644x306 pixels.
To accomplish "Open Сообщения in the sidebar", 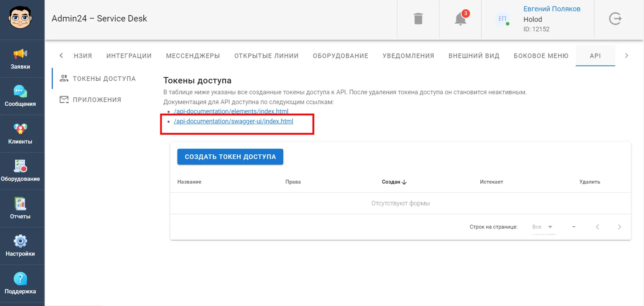I will coord(20,96).
